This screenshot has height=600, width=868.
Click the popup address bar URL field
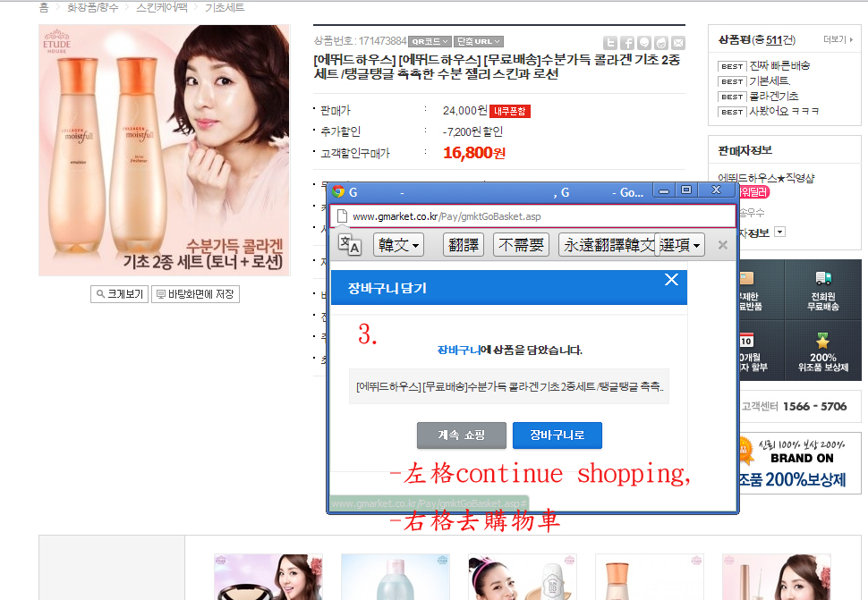(532, 216)
